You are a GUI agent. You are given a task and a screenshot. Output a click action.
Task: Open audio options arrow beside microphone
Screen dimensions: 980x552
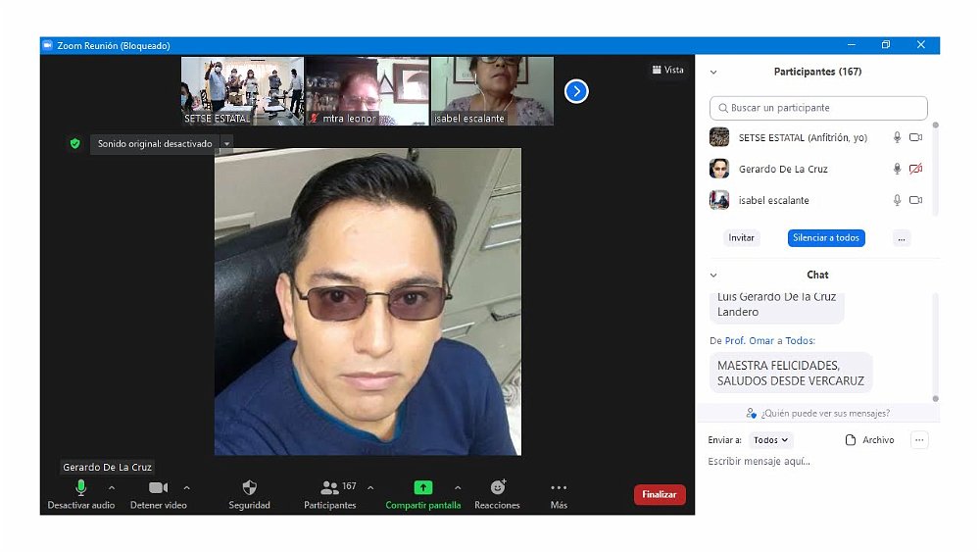pyautogui.click(x=111, y=487)
